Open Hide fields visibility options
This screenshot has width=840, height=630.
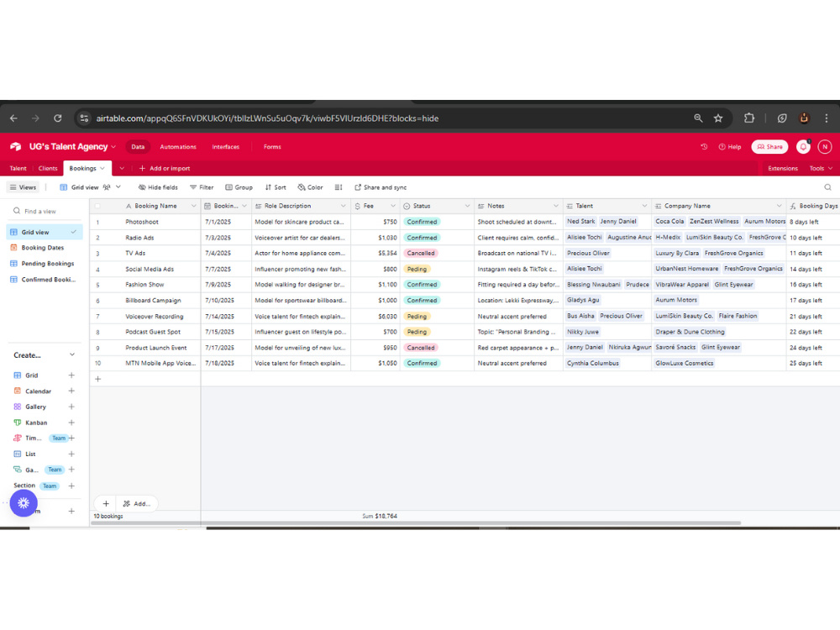(158, 187)
